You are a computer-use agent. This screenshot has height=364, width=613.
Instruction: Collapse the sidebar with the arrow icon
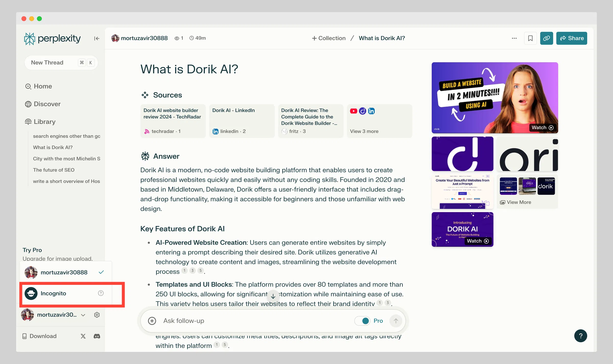click(97, 38)
